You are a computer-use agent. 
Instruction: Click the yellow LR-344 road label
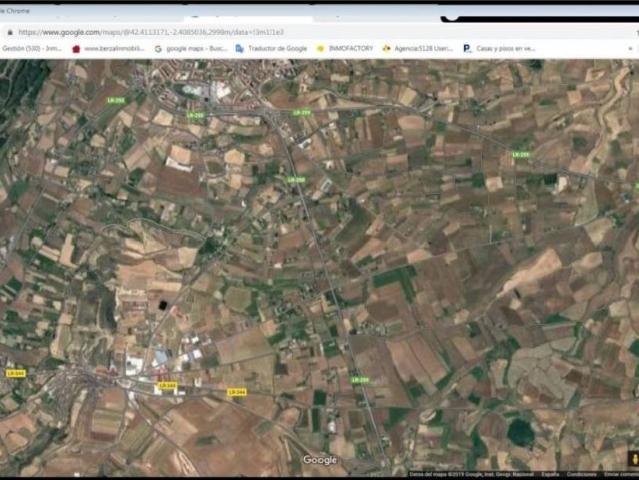tap(237, 391)
